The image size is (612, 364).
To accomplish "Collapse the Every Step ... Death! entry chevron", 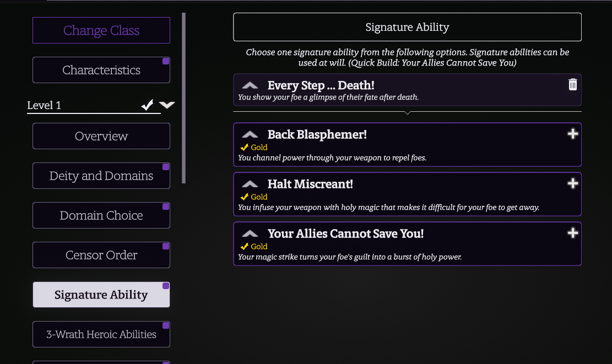I will pyautogui.click(x=250, y=85).
